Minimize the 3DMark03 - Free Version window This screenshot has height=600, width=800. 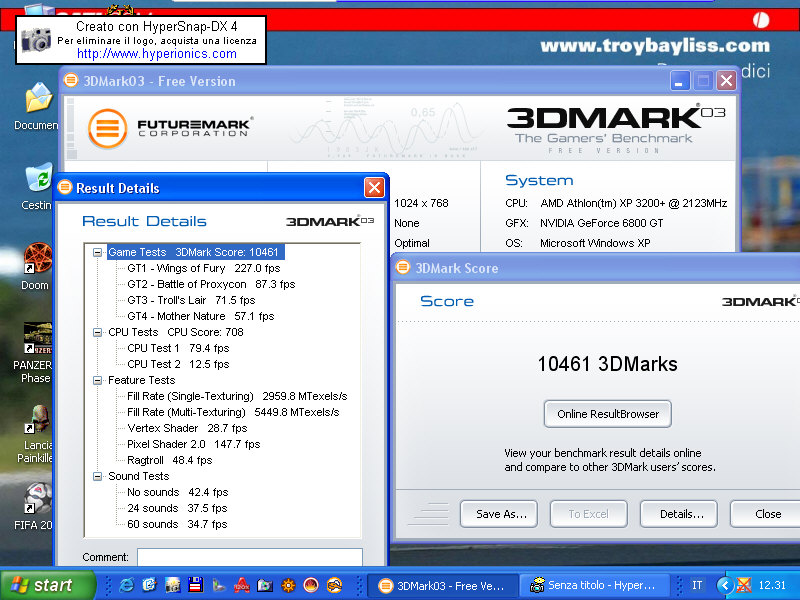tap(680, 81)
